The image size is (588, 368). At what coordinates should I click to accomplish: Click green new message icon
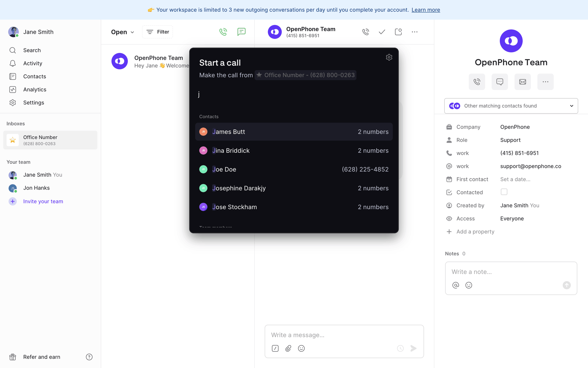(x=242, y=32)
